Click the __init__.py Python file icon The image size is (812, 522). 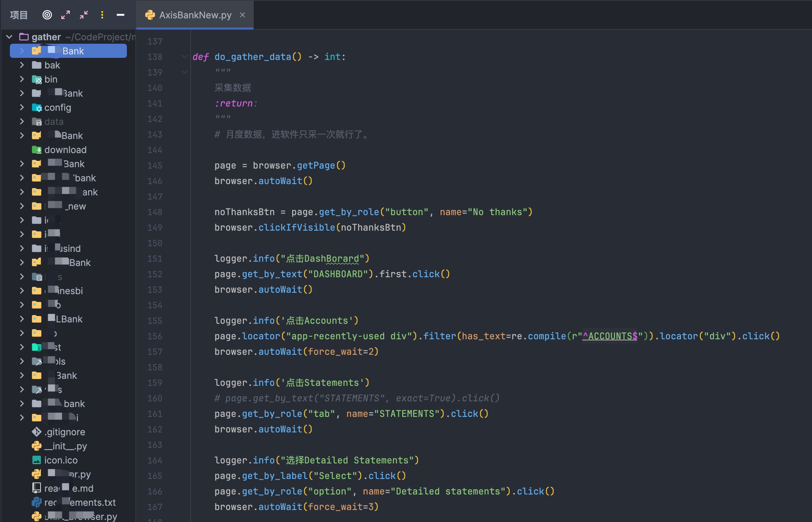tap(37, 446)
